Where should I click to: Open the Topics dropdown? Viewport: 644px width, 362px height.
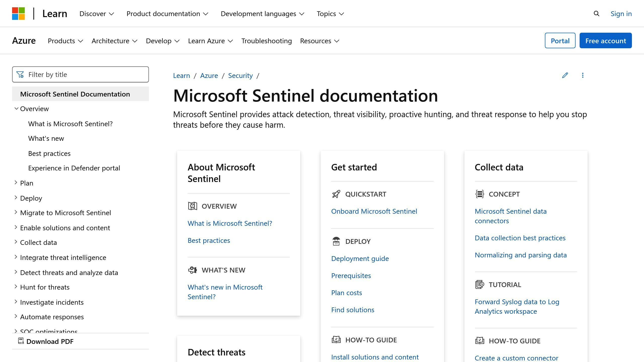330,14
